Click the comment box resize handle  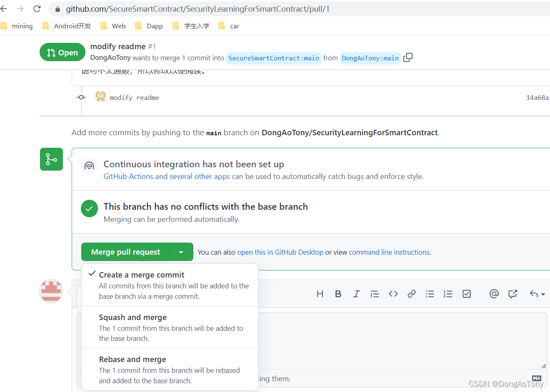click(544, 366)
